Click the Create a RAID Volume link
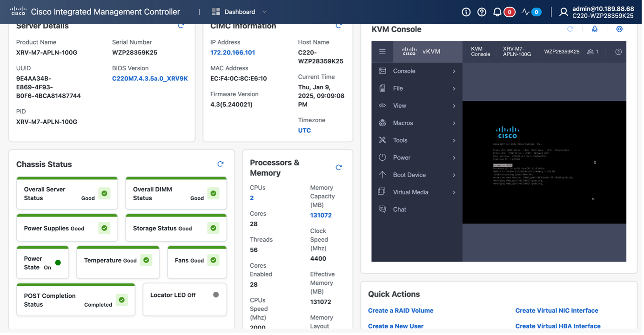Viewport: 644px width, 335px height. pos(400,310)
